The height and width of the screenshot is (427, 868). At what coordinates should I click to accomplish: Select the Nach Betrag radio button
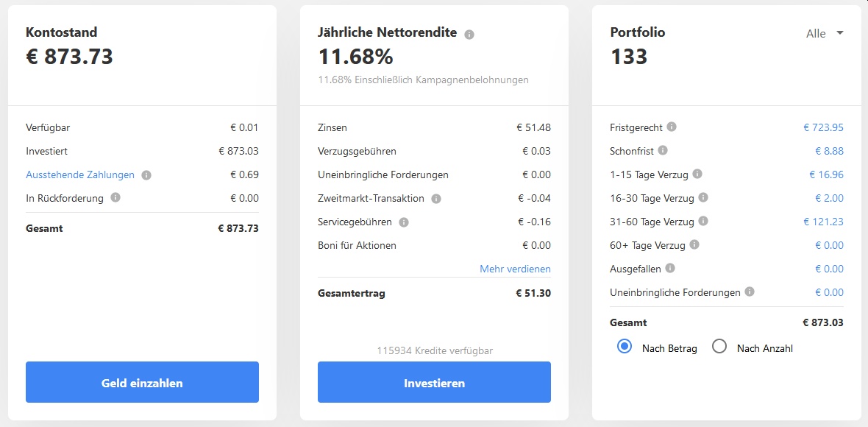pyautogui.click(x=625, y=347)
